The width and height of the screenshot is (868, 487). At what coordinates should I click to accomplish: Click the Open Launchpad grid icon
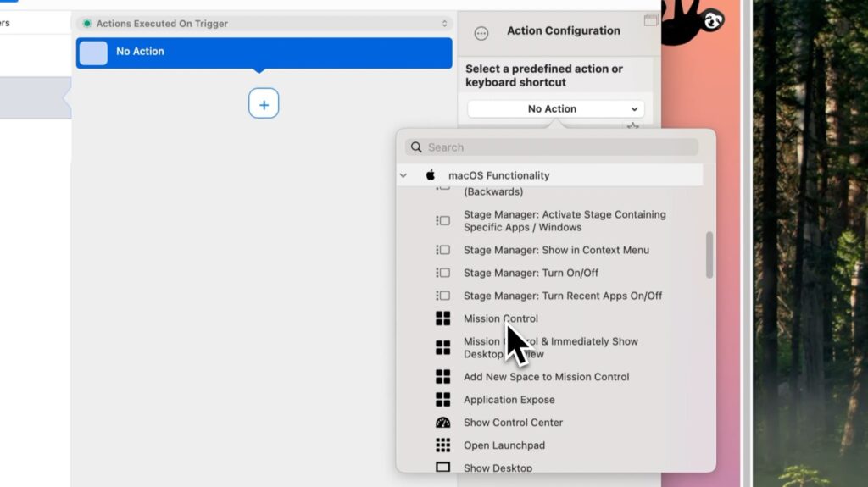(x=442, y=445)
